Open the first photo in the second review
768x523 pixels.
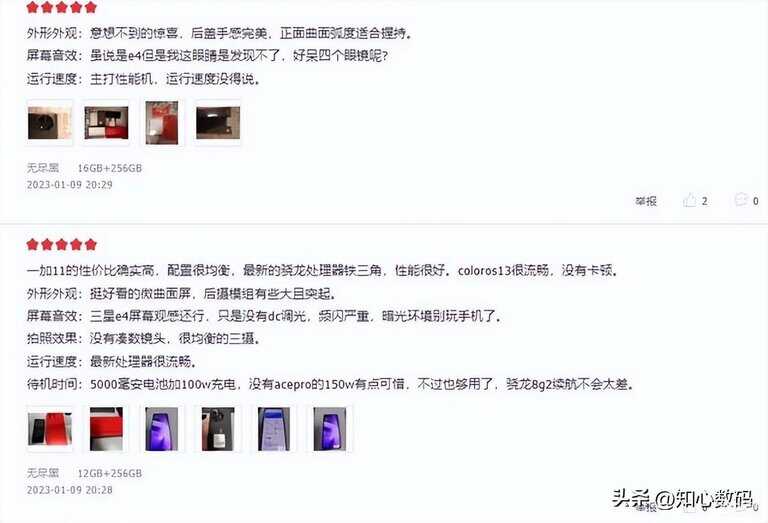(50, 429)
